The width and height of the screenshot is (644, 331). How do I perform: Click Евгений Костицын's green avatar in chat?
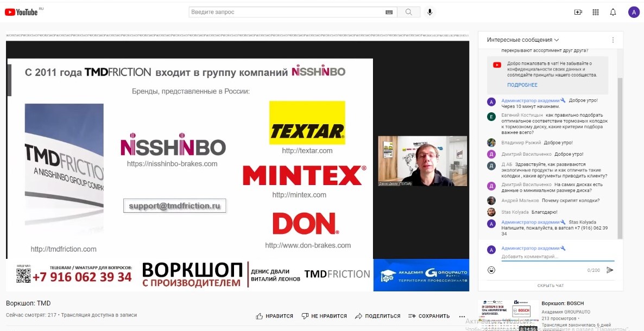(x=491, y=117)
